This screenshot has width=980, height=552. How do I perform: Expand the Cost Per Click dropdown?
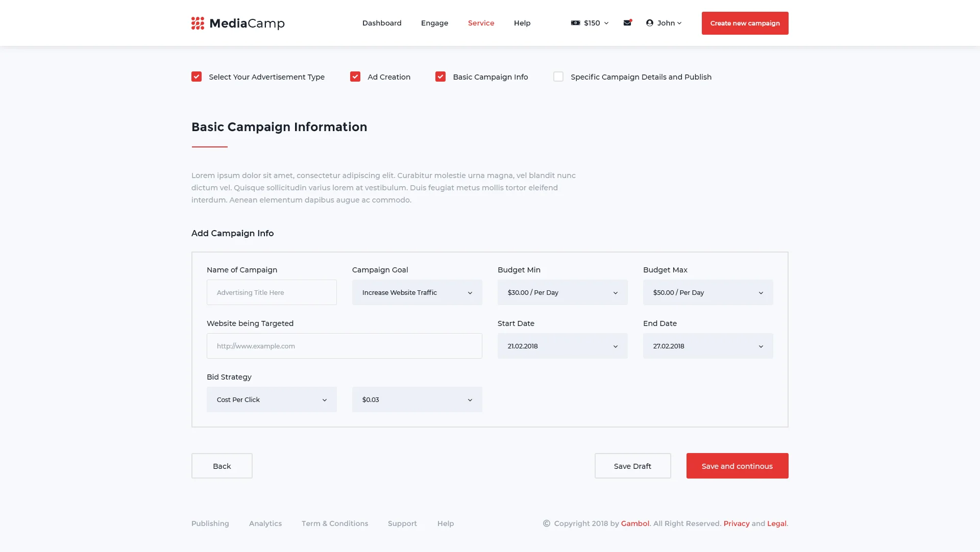point(272,399)
